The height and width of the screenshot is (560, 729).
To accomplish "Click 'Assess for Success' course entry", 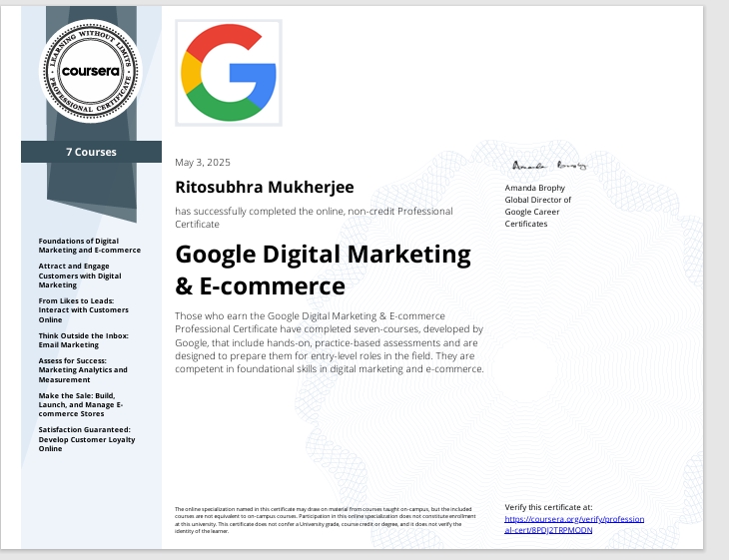I will click(83, 370).
